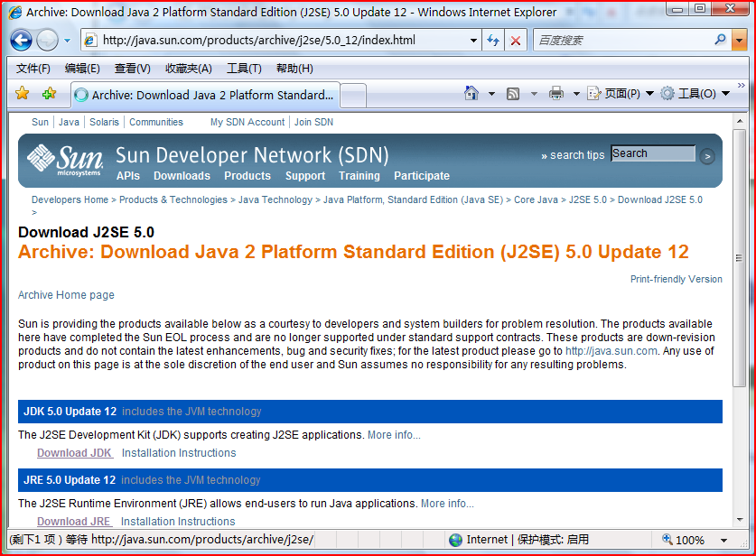Open the 帮助(H) menu
This screenshot has height=556, width=756.
pos(294,69)
